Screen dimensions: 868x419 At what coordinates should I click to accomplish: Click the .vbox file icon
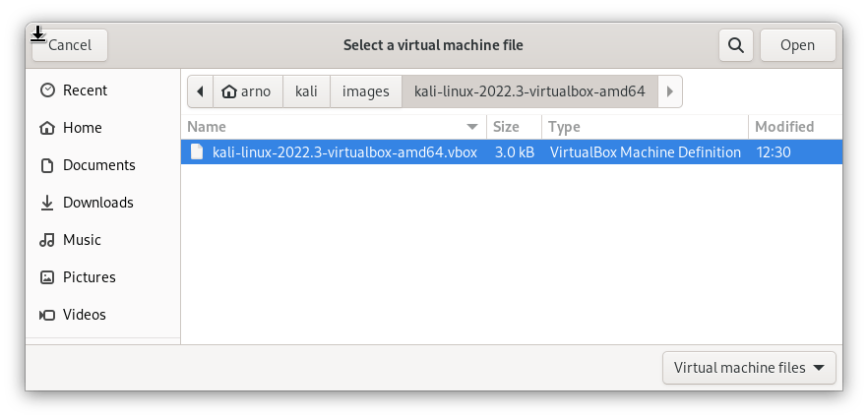tap(197, 151)
